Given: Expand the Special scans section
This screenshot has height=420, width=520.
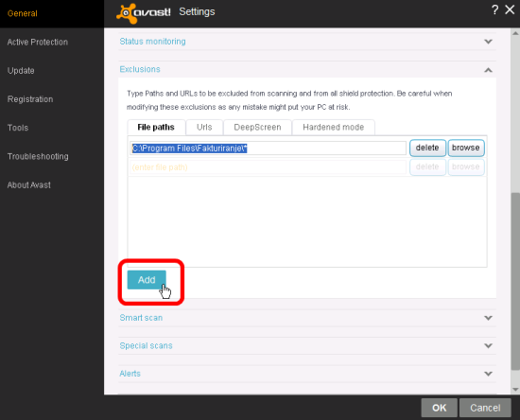Looking at the screenshot, I should [146, 345].
